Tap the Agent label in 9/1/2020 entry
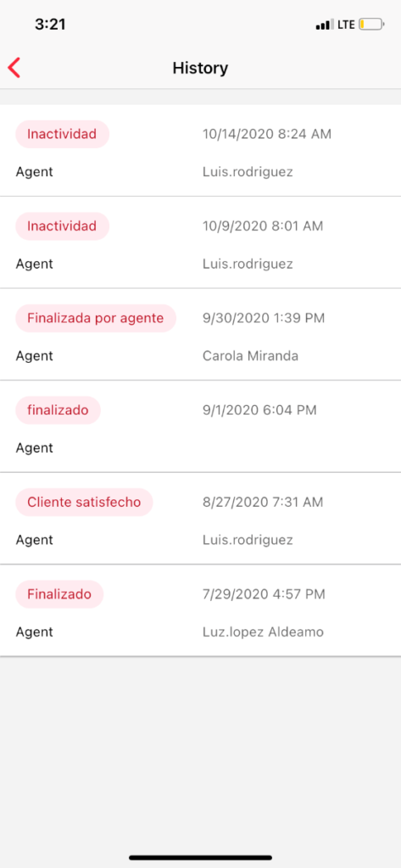 (x=35, y=448)
